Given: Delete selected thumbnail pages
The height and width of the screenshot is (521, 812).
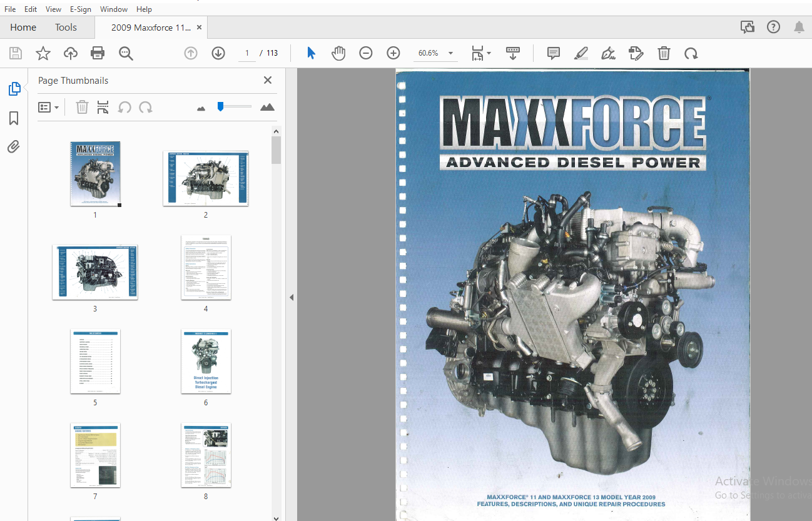Looking at the screenshot, I should pyautogui.click(x=82, y=107).
